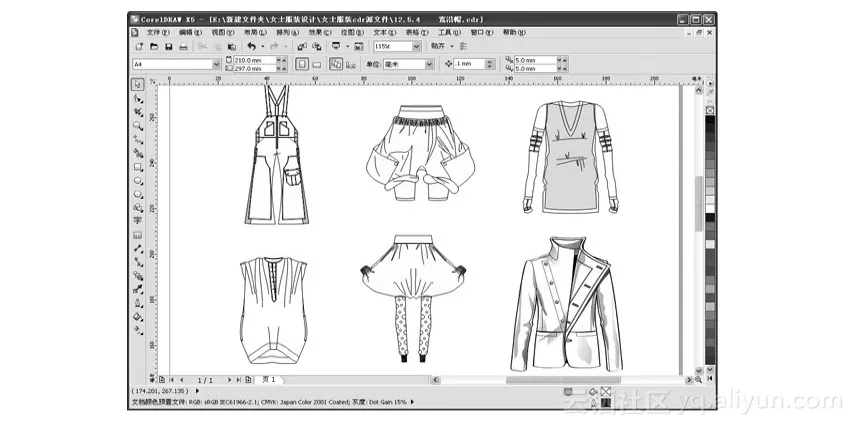Viewport: 854px width, 426px height.
Task: Select the Connector tool in the toolbox
Action: coord(138,262)
